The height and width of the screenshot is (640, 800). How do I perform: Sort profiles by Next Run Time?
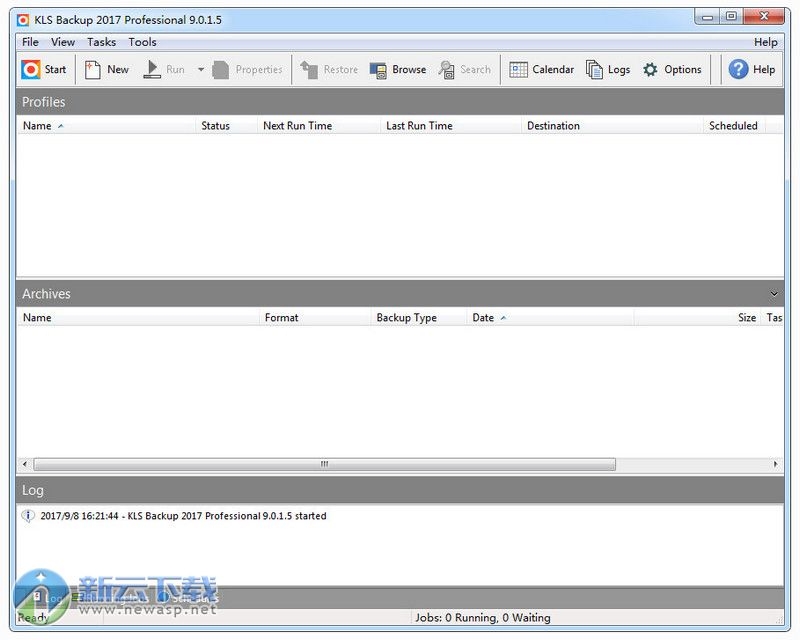point(318,126)
